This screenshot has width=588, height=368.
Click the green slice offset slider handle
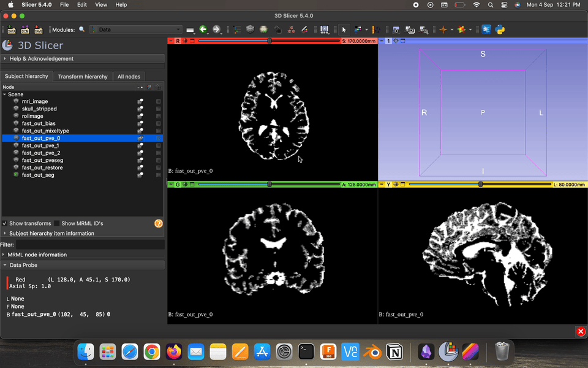(x=269, y=185)
